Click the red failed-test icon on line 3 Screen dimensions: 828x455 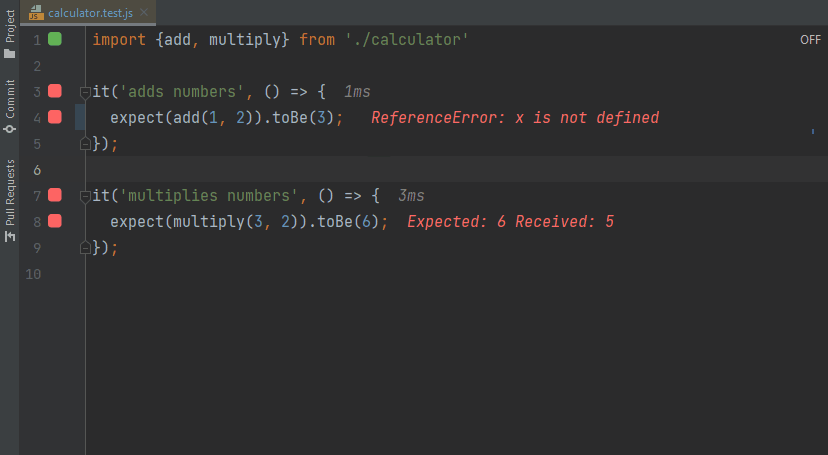(55, 91)
